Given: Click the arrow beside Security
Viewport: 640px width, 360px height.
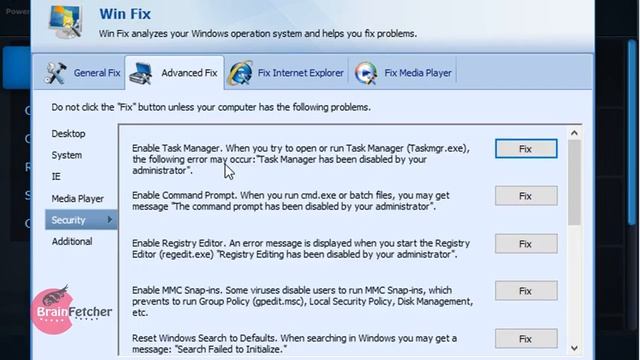Looking at the screenshot, I should (x=109, y=220).
